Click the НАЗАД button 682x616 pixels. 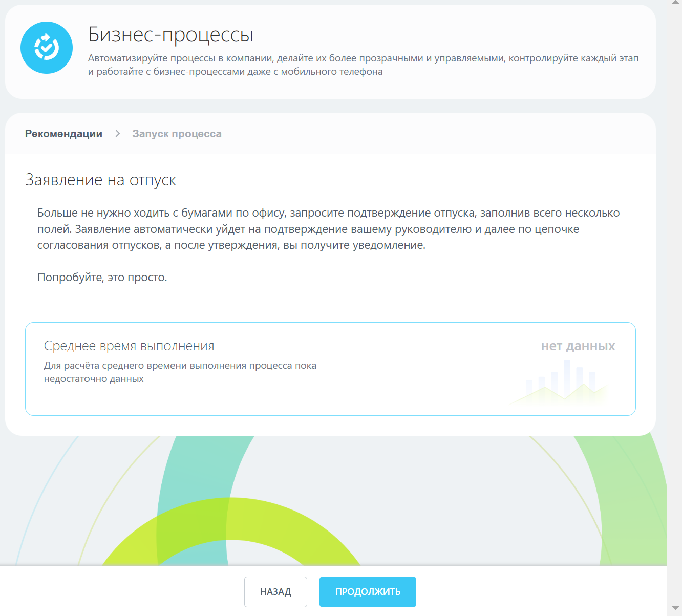point(275,592)
